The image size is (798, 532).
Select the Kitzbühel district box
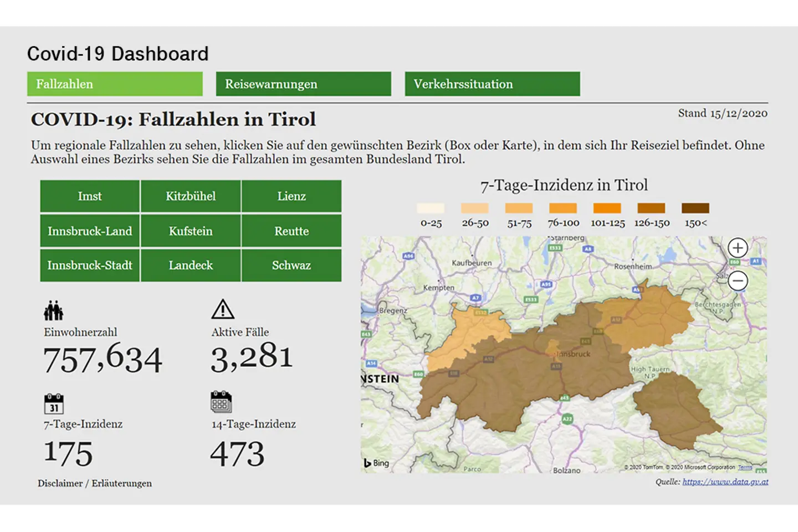(191, 196)
